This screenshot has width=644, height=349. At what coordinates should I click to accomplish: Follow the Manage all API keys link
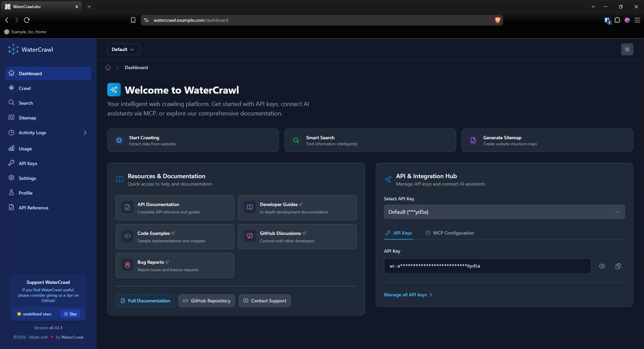[408, 295]
